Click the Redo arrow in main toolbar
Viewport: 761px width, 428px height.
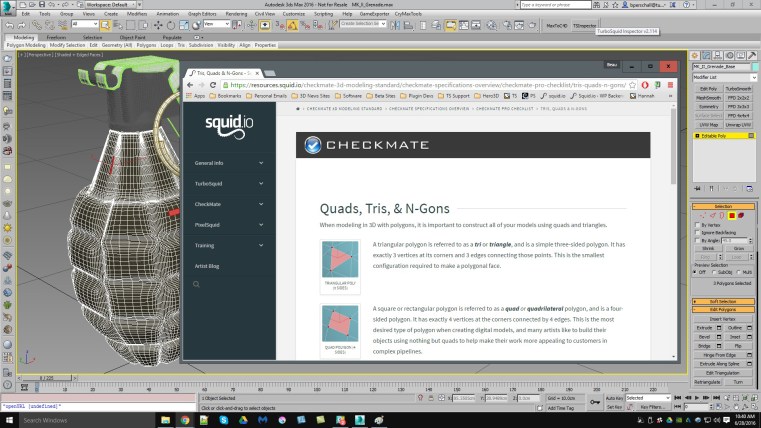[x=21, y=25]
